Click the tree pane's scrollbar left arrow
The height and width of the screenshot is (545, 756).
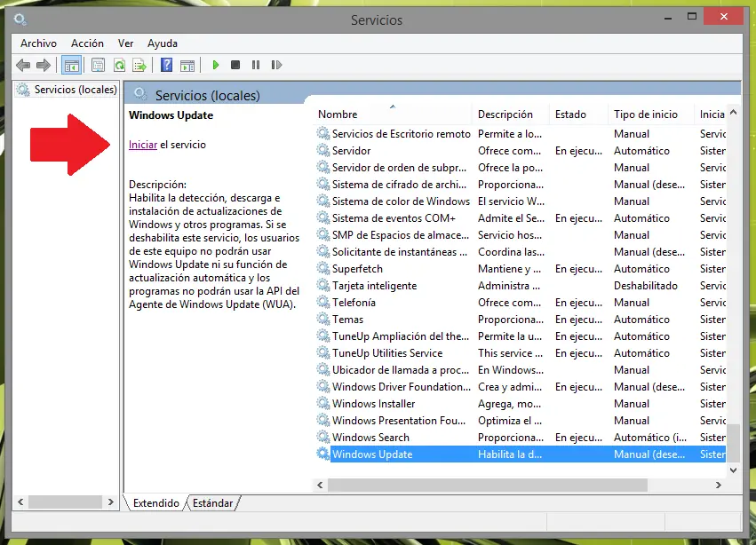point(20,502)
